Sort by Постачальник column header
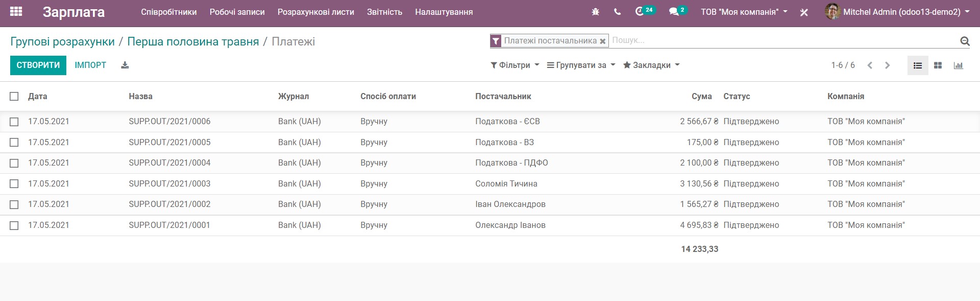This screenshot has width=980, height=301. [x=503, y=96]
